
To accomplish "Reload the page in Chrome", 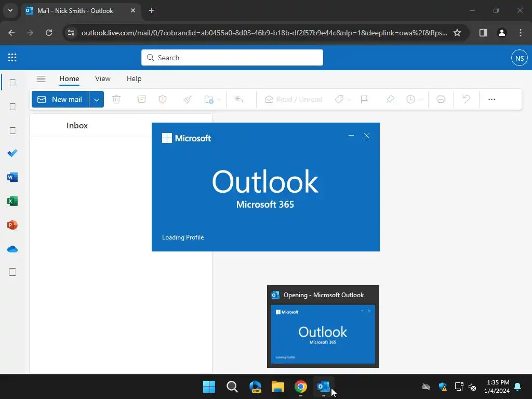I will (x=49, y=33).
